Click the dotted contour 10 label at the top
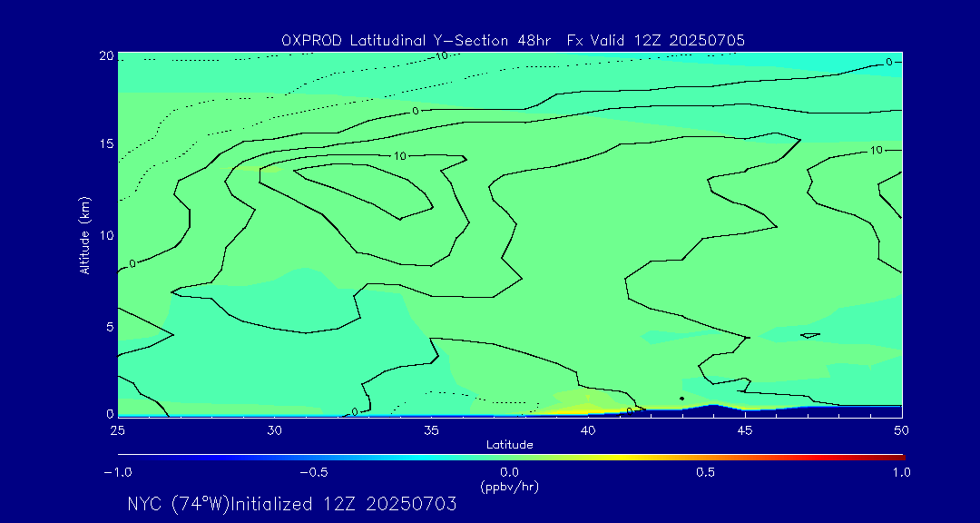 tap(441, 56)
